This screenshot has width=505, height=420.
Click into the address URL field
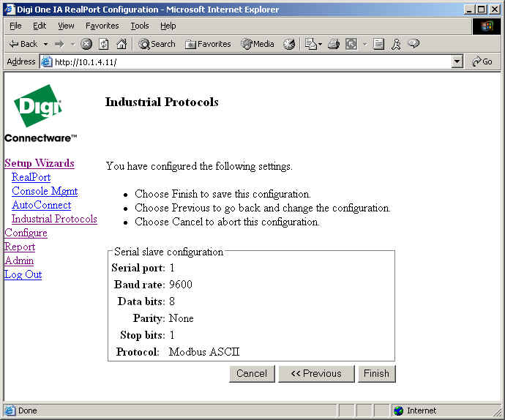coord(249,62)
